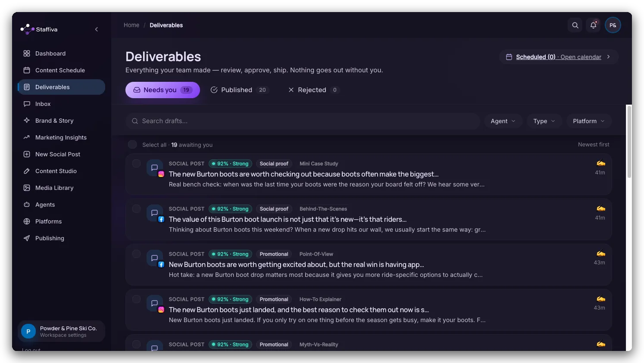Check the Behind-The-Scenes post checkbox
This screenshot has width=644, height=363.
(x=136, y=209)
